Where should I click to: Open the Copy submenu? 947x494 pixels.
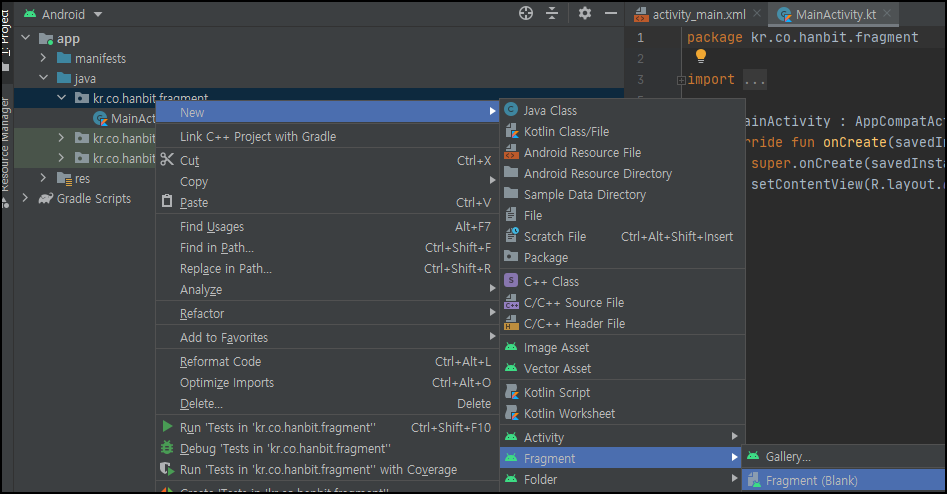327,181
